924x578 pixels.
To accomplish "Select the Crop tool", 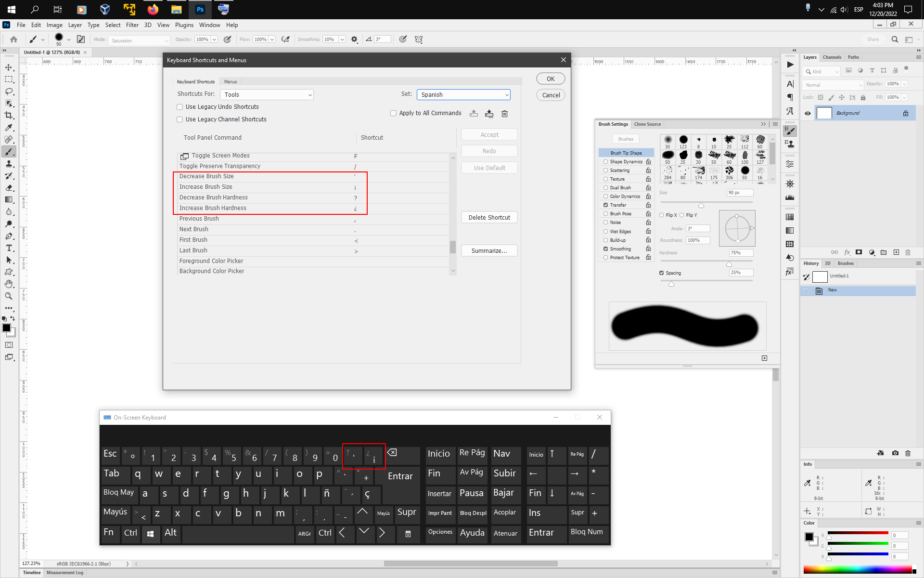I will pos(9,115).
